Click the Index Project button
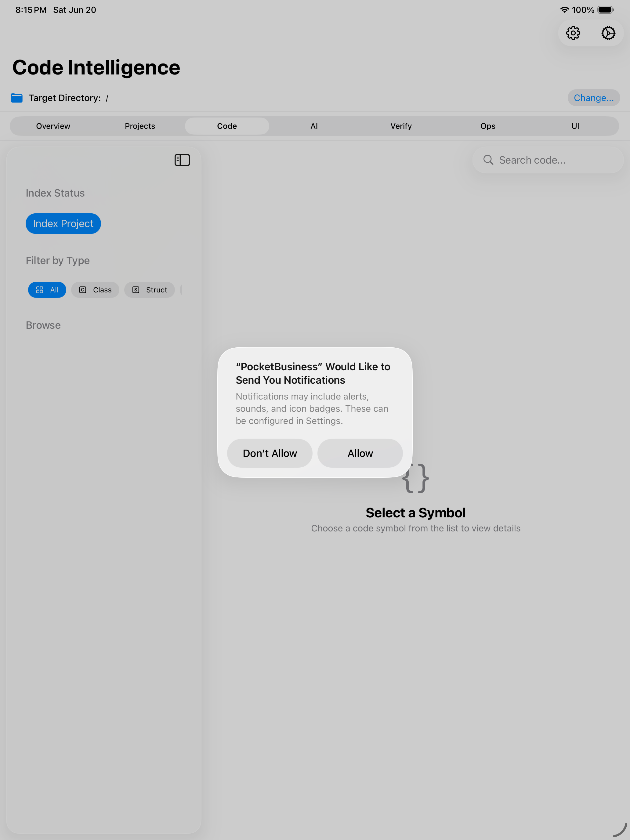The width and height of the screenshot is (630, 840). point(63,224)
